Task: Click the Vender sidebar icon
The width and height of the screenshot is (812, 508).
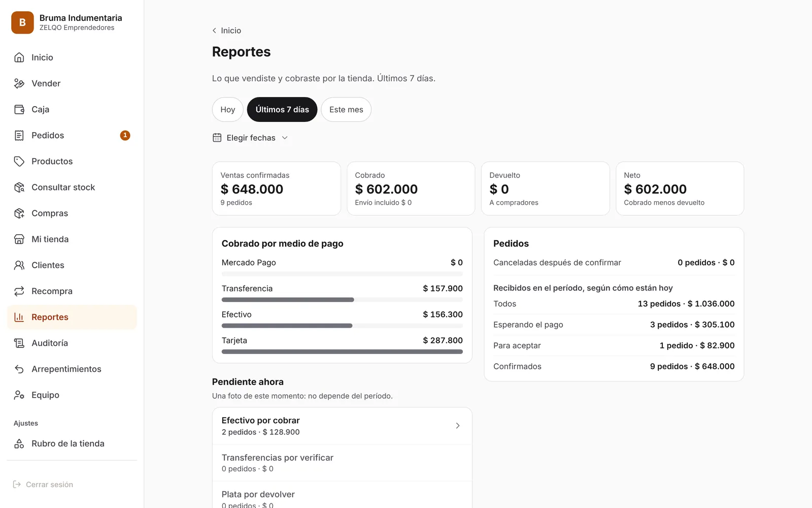Action: (x=19, y=83)
